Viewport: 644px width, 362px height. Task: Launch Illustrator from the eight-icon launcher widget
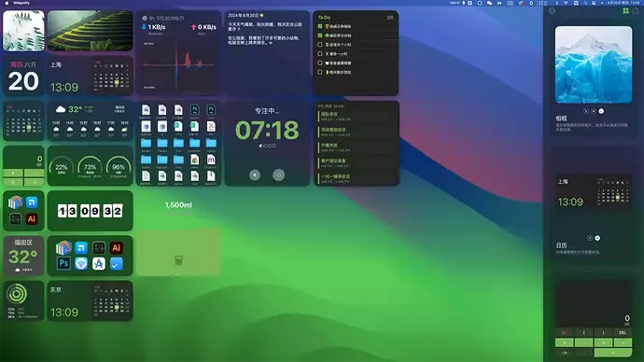coord(117,247)
